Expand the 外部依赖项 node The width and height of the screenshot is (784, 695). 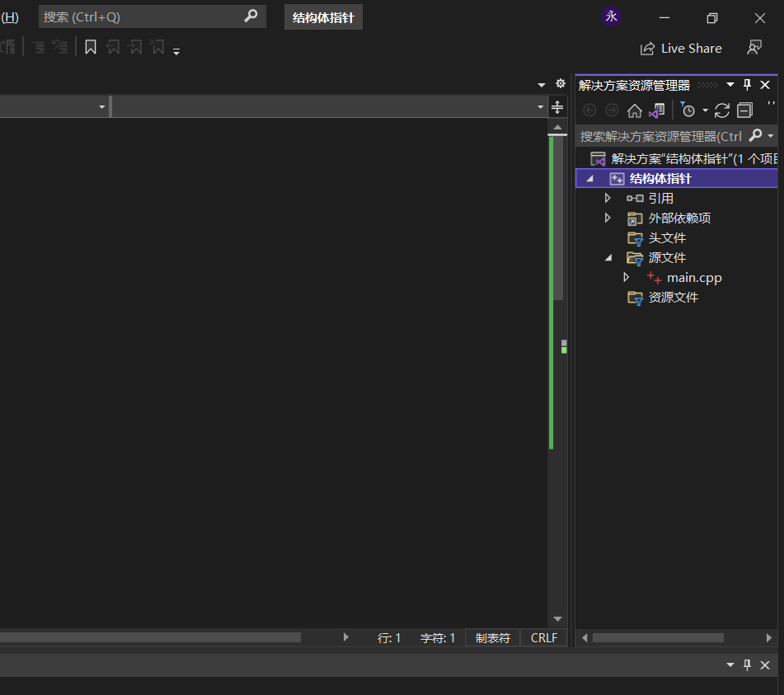608,218
